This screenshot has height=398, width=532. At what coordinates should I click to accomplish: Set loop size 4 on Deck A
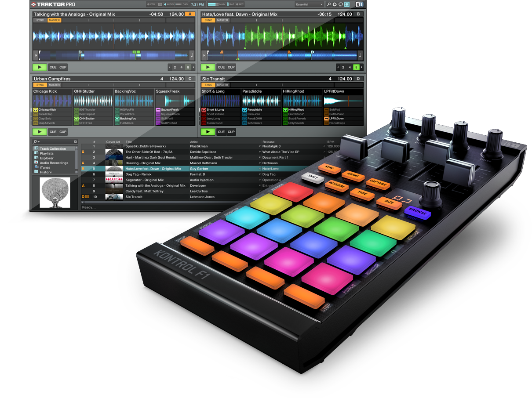(x=181, y=67)
